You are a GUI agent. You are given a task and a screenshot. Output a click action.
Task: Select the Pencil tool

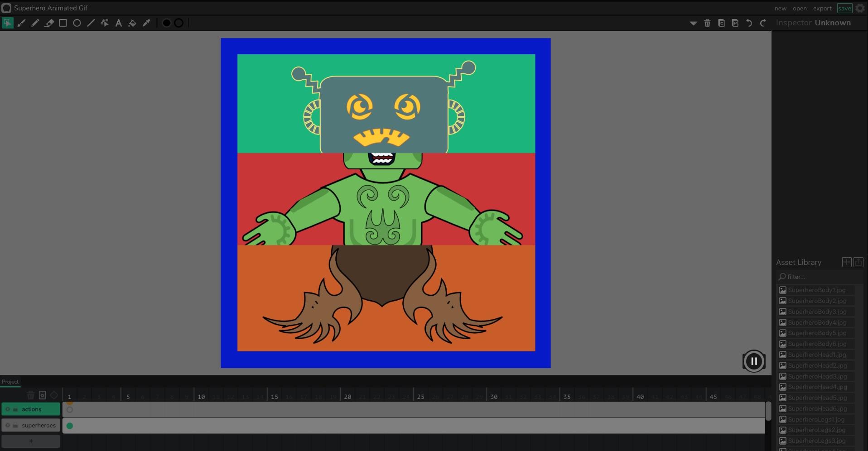35,23
